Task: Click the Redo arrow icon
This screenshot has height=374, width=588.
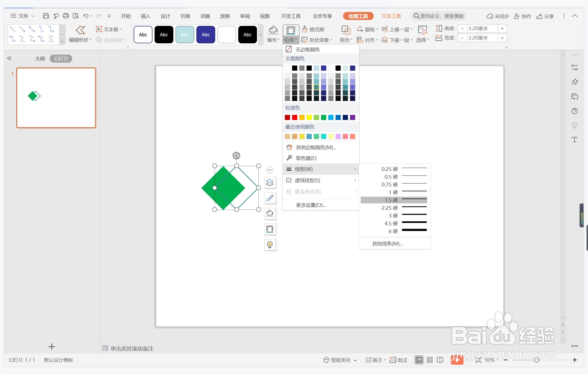Action: click(x=99, y=16)
